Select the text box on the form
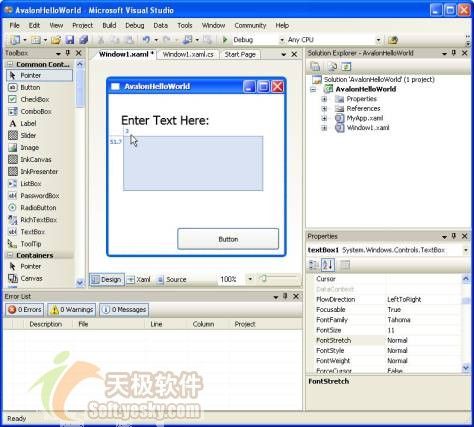Image resolution: width=474 pixels, height=427 pixels. [193, 163]
